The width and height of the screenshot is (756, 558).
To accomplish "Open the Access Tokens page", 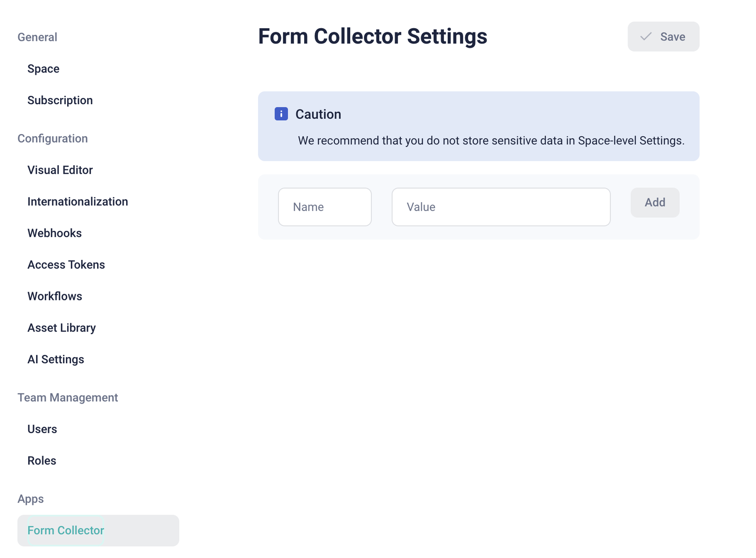I will 66,264.
